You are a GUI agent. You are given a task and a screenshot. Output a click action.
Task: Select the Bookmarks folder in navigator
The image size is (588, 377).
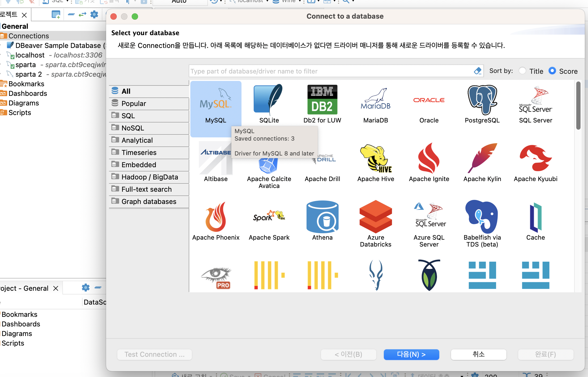click(26, 84)
